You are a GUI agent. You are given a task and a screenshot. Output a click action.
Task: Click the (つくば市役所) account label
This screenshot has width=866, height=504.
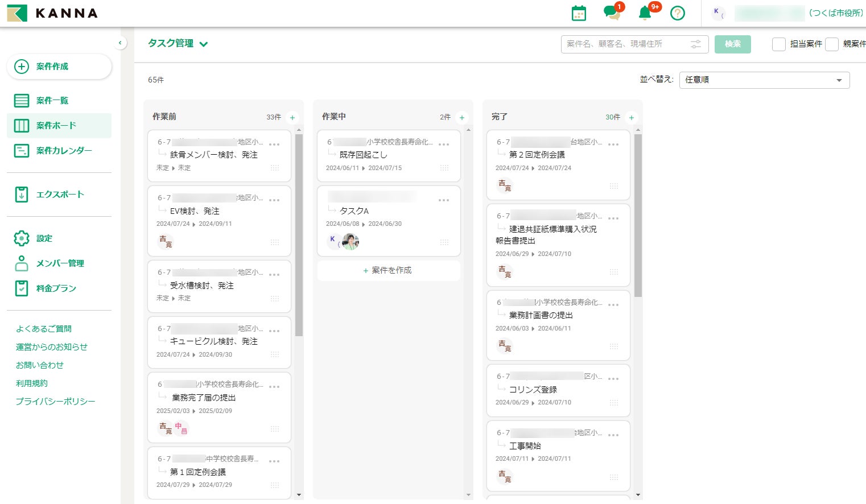tap(836, 13)
